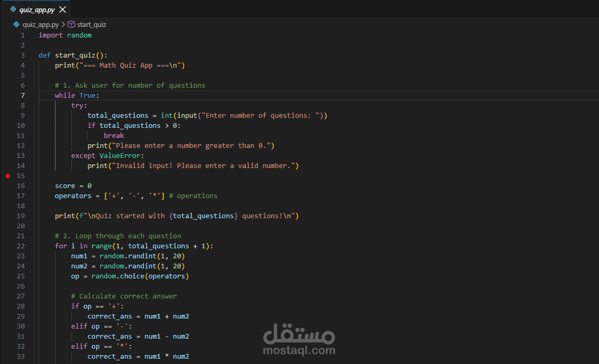Click 'Invalid input! Please enter a valid number.' string
599x364 pixels.
(x=204, y=165)
